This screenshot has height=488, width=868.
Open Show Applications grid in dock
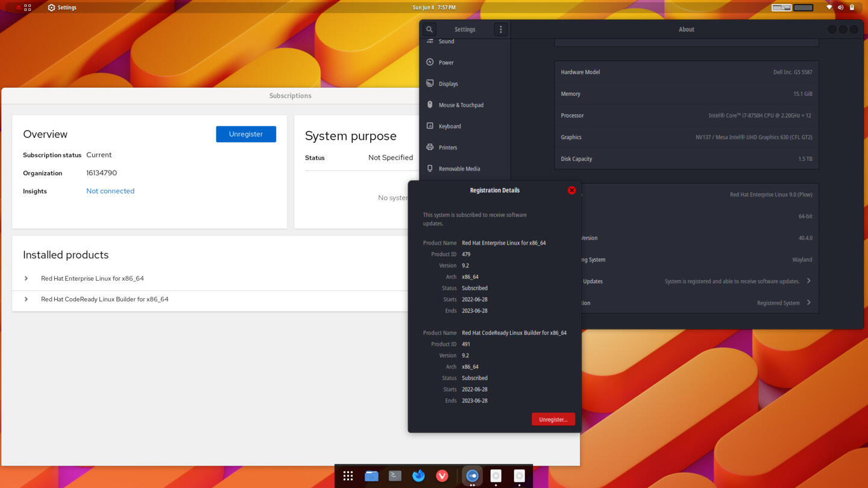pyautogui.click(x=348, y=476)
